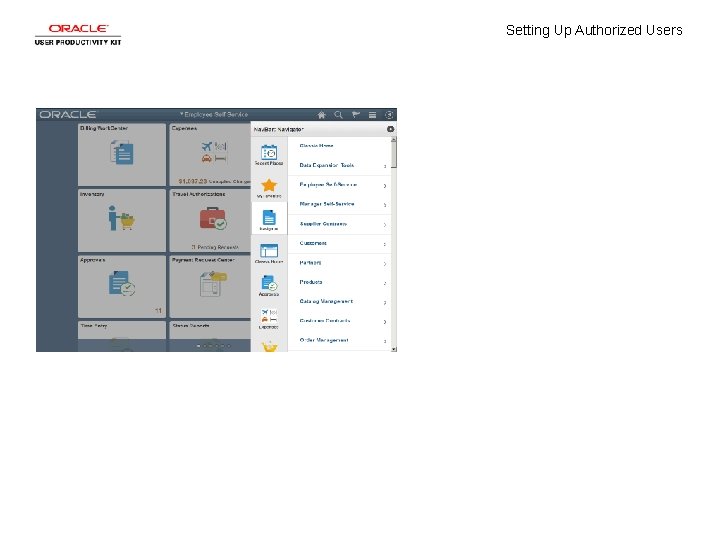Screen dimensions: 720x540
Task: Open Supplier Contracts Navigator item
Action: point(339,224)
